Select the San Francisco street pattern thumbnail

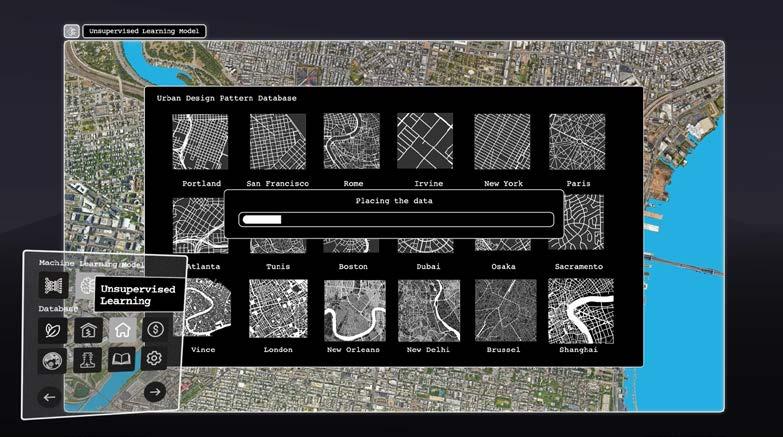pyautogui.click(x=278, y=142)
